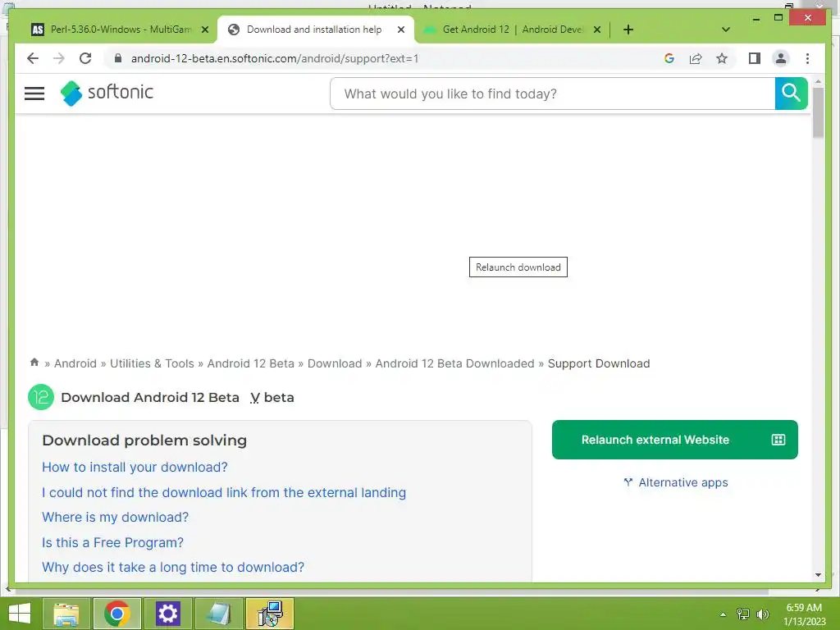840x630 pixels.
Task: Open the taskbar clock showing 6:59 AM
Action: 804,614
